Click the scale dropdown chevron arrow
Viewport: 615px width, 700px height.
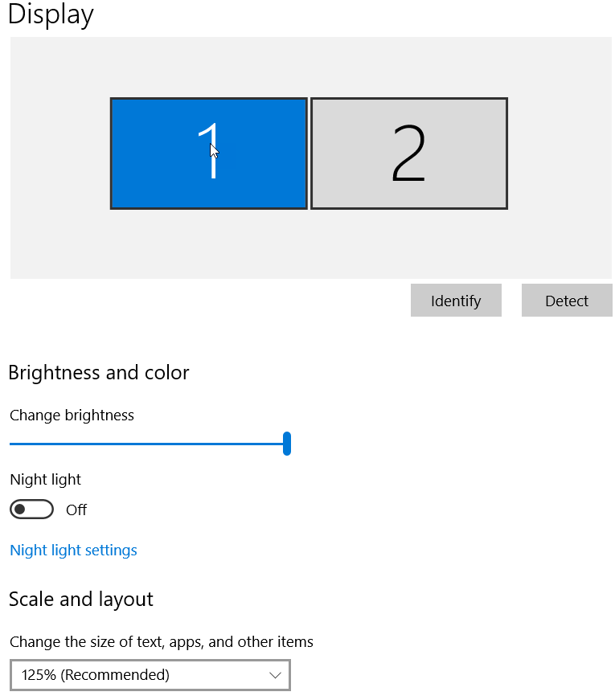point(276,675)
